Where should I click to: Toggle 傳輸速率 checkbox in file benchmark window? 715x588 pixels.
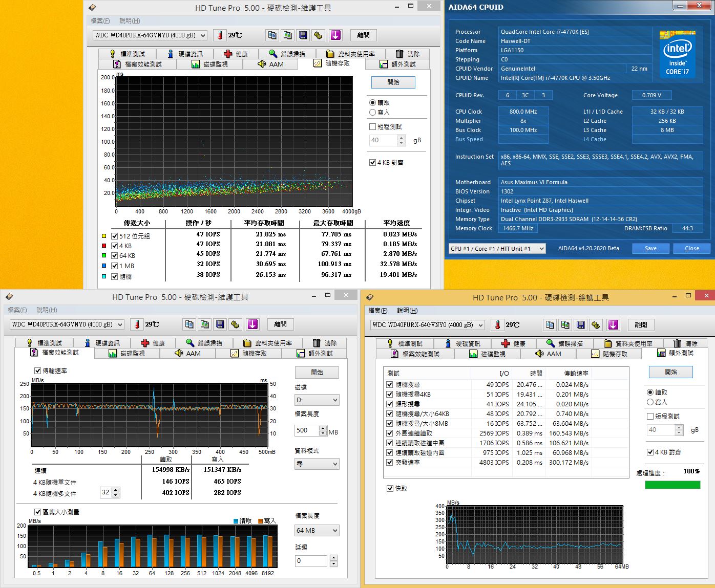click(37, 371)
